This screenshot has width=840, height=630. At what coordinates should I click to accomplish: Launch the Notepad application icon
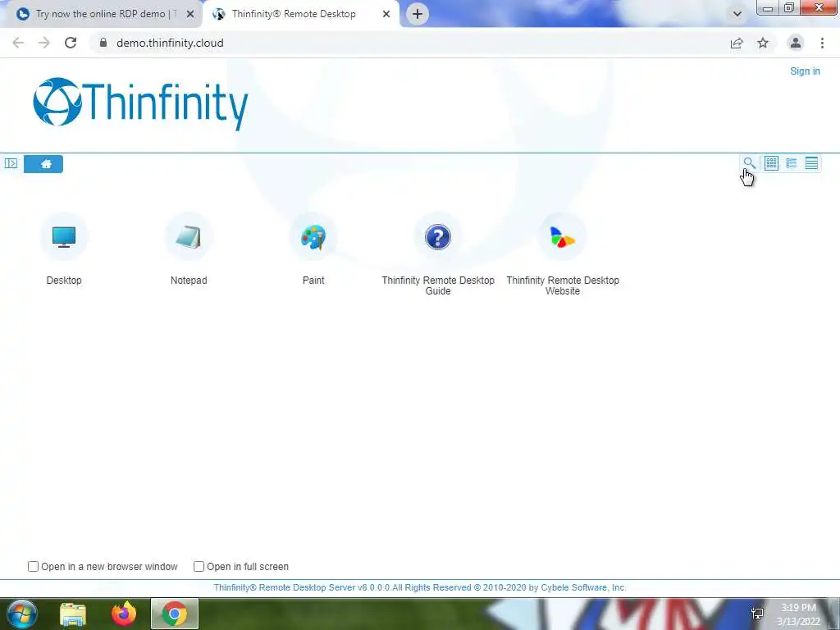(189, 237)
